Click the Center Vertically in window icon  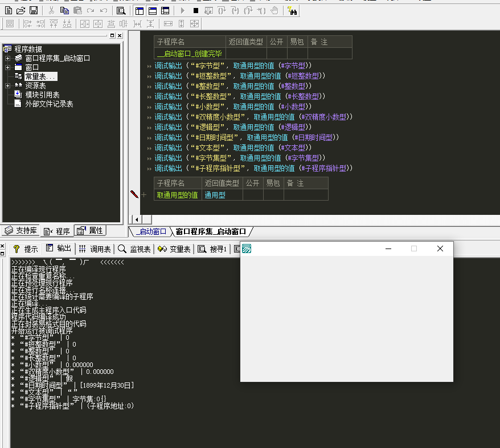click(98, 23)
